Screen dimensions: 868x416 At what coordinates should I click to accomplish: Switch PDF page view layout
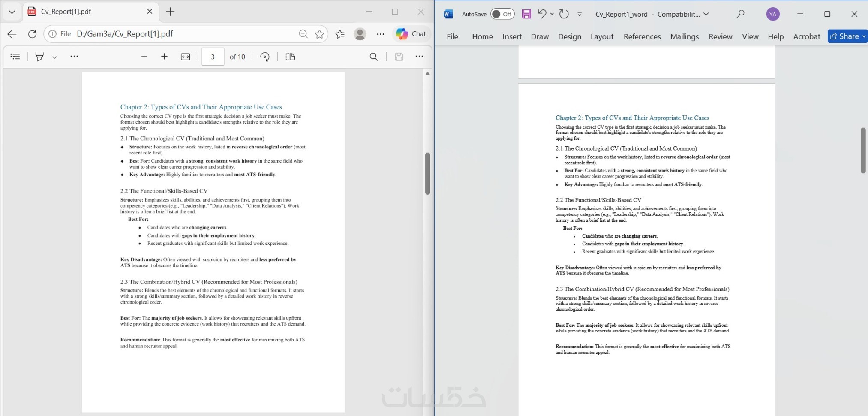[x=290, y=57]
